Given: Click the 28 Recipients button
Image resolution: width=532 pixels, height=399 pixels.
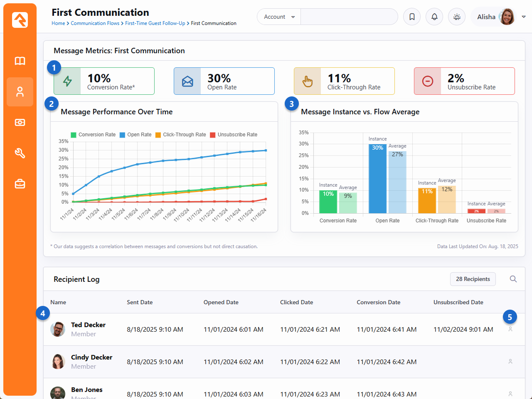Looking at the screenshot, I should point(473,279).
